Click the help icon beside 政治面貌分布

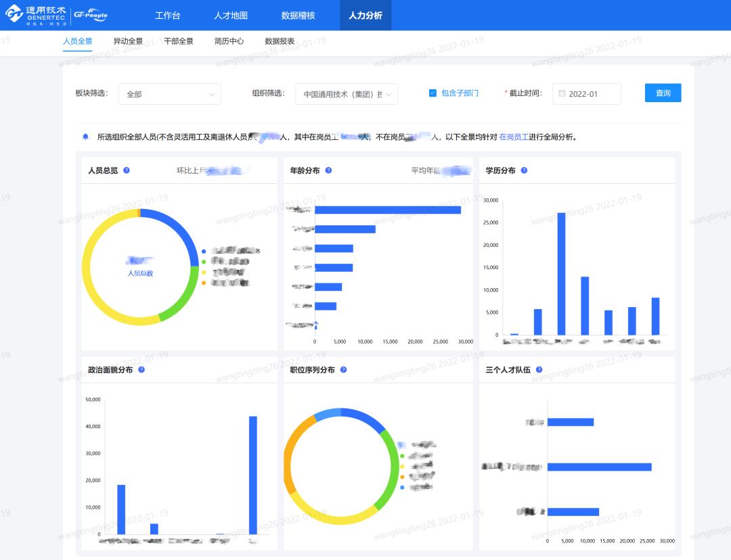[141, 370]
